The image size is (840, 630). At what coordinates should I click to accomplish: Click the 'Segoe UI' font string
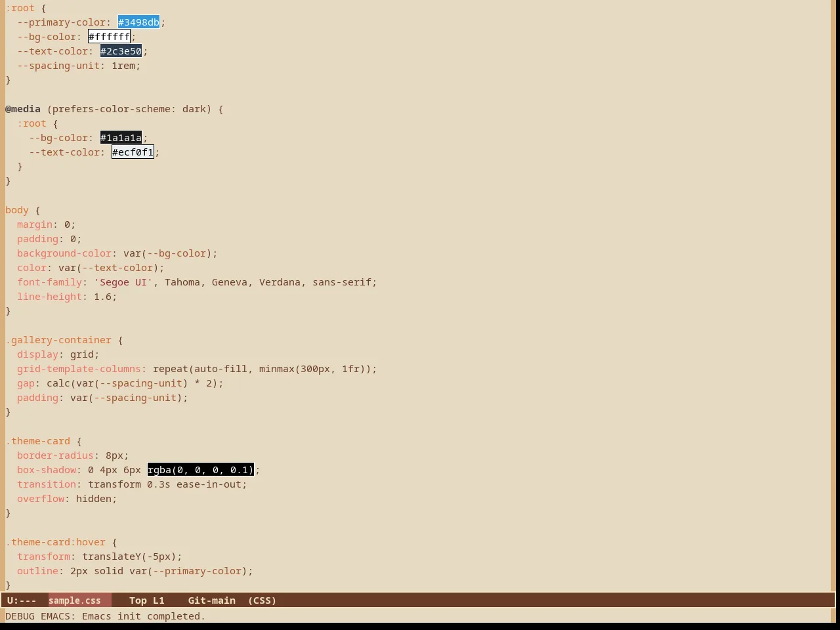point(123,282)
